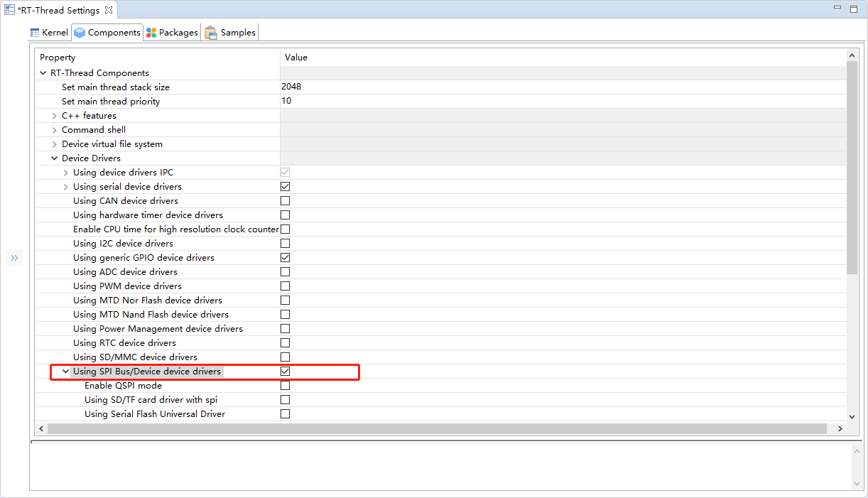Disable Using generic GPIO device drivers

point(285,258)
